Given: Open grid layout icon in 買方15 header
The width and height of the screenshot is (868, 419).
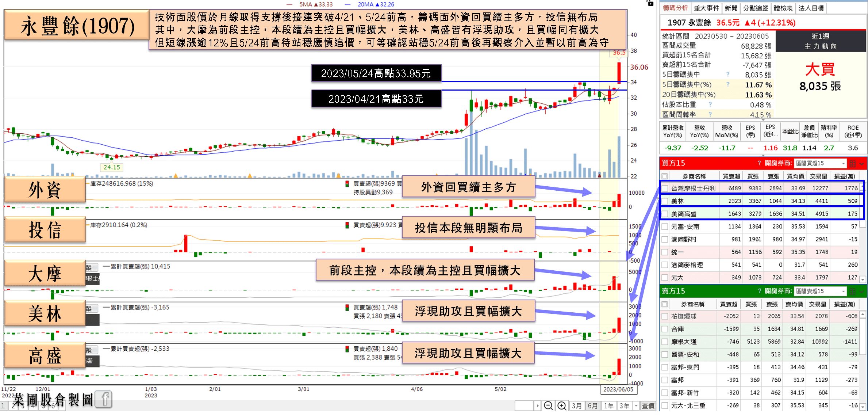Looking at the screenshot, I should 853,163.
